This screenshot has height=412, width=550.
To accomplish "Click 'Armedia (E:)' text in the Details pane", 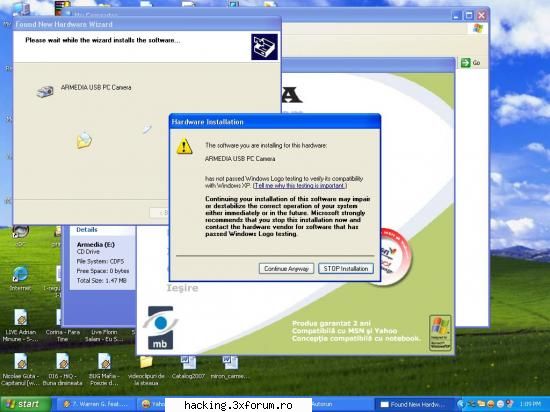I will point(95,245).
